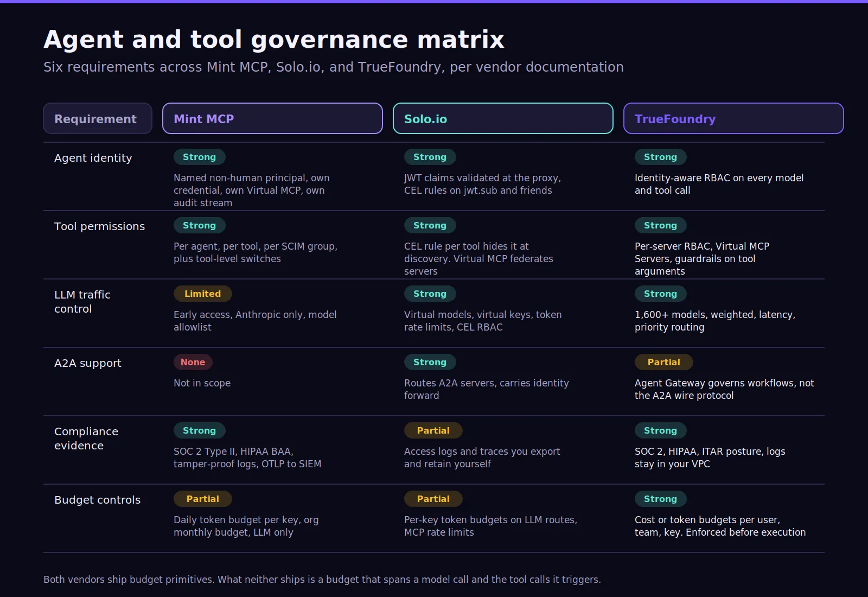This screenshot has height=597, width=868.
Task: Click the "Compliance evidence" row label
Action: (86, 439)
